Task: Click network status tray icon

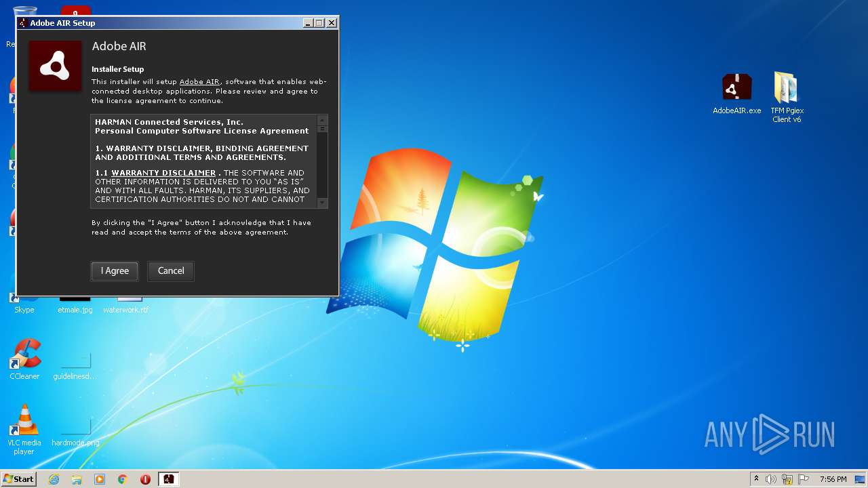Action: pyautogui.click(x=787, y=479)
